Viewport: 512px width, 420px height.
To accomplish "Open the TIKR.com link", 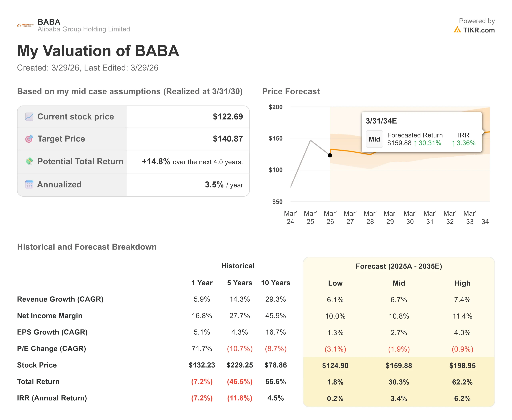I will click(x=479, y=30).
